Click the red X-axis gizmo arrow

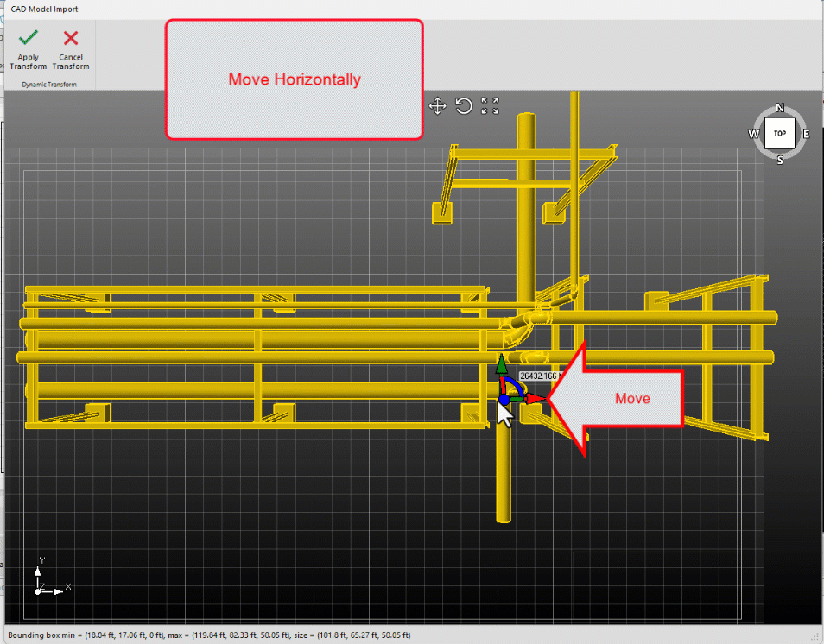coord(536,399)
